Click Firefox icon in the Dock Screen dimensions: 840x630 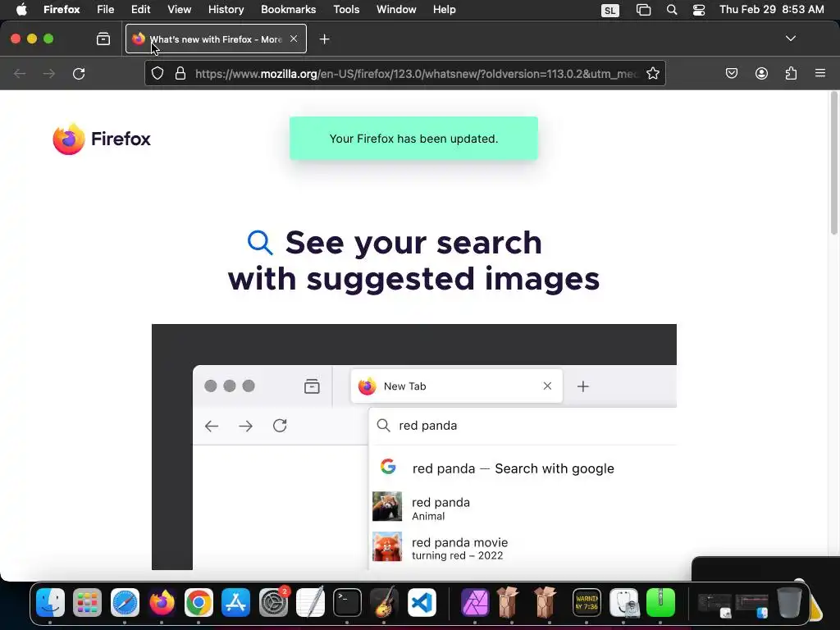tap(162, 603)
